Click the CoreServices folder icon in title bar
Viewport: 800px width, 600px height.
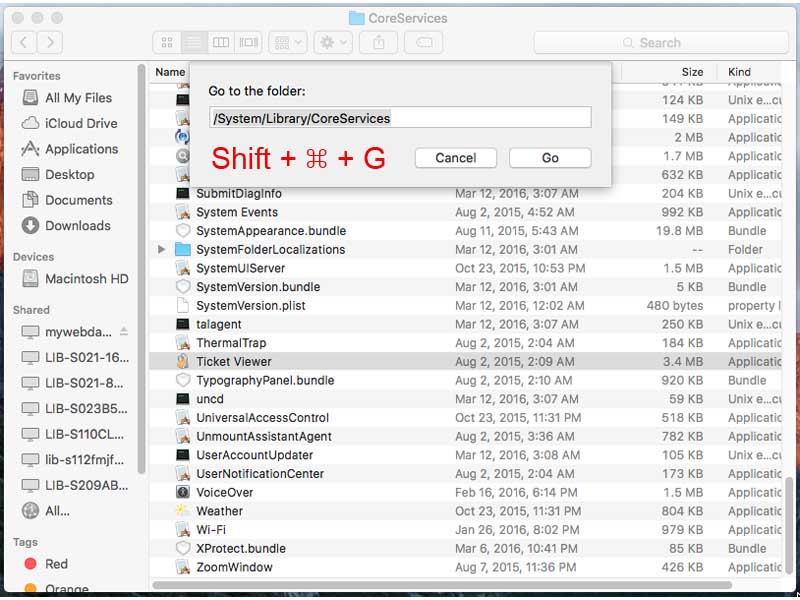pyautogui.click(x=356, y=18)
